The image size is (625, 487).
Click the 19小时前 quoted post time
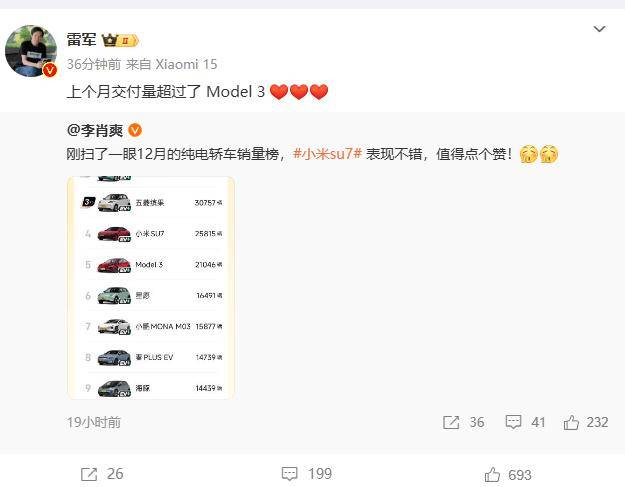coord(94,422)
